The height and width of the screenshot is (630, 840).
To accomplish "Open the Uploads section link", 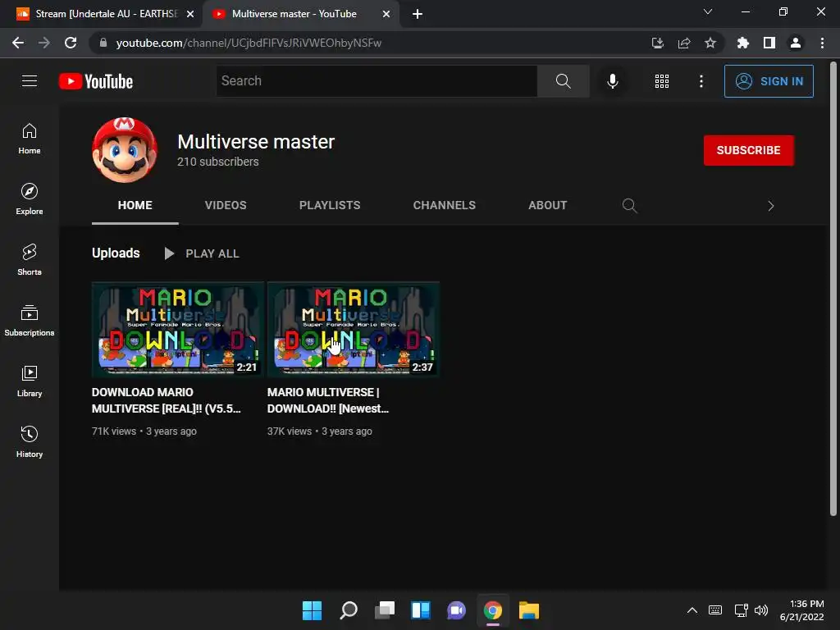I will pos(116,253).
